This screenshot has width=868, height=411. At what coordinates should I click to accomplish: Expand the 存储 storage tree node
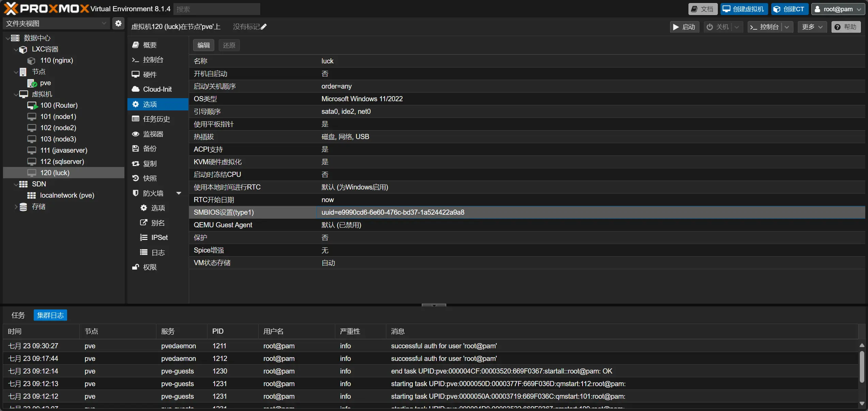point(16,207)
